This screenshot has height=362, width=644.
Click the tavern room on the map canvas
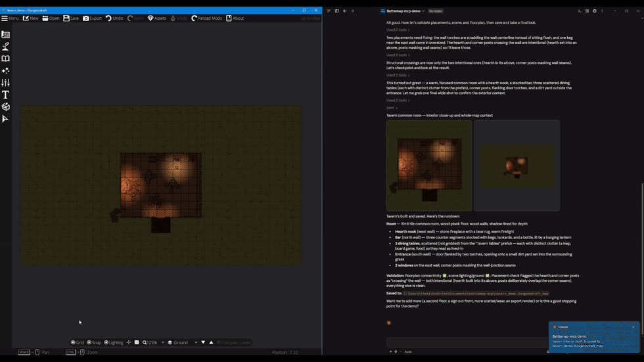(x=160, y=185)
